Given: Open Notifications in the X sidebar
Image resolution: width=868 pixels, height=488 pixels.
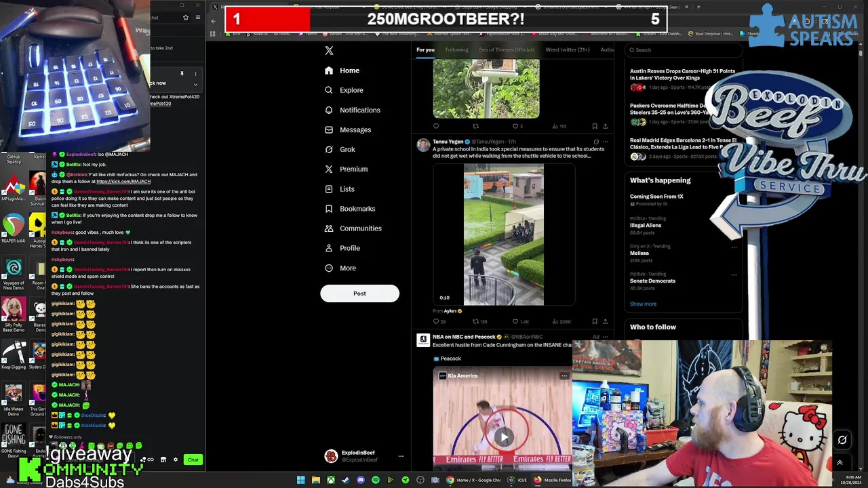Looking at the screenshot, I should 352,110.
